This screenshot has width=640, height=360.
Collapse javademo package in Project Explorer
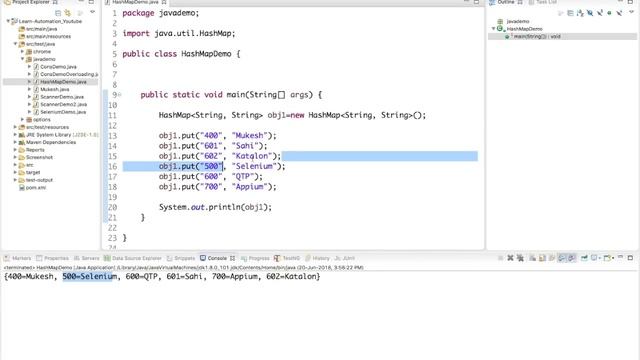tap(22, 59)
